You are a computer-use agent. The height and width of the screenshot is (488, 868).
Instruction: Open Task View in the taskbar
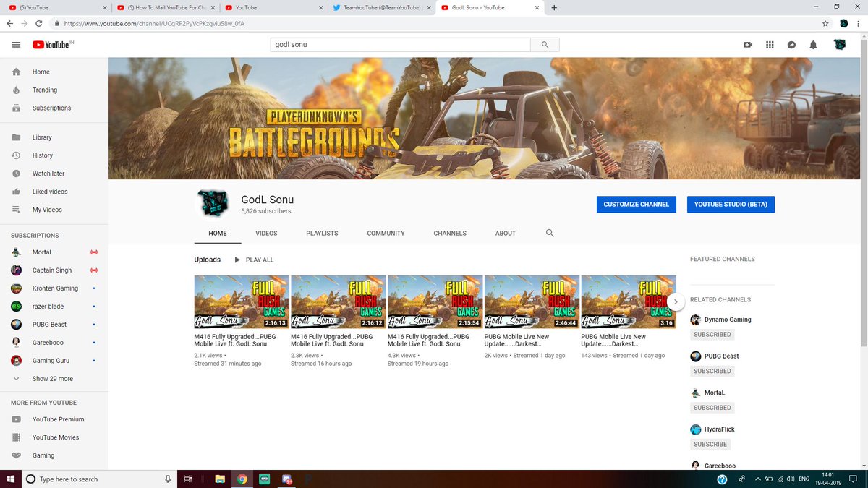pos(187,479)
